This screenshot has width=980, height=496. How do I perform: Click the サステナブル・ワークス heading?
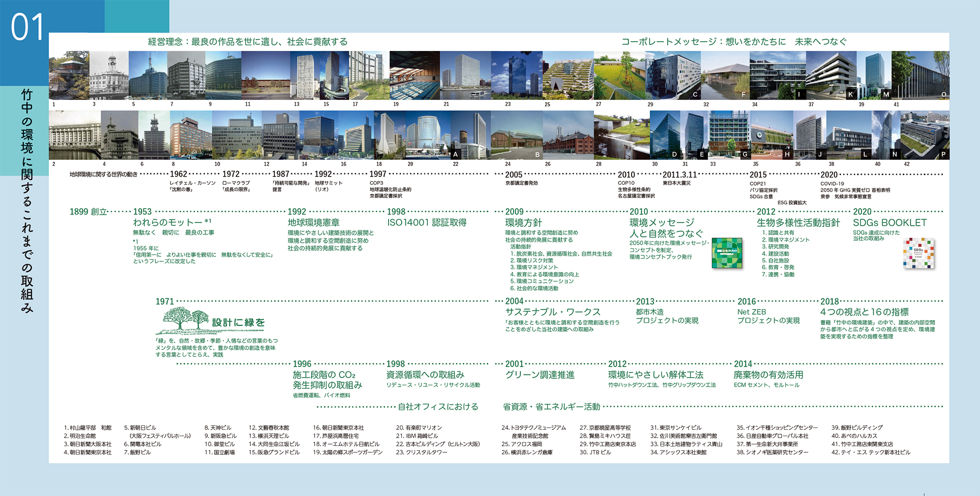[x=553, y=312]
